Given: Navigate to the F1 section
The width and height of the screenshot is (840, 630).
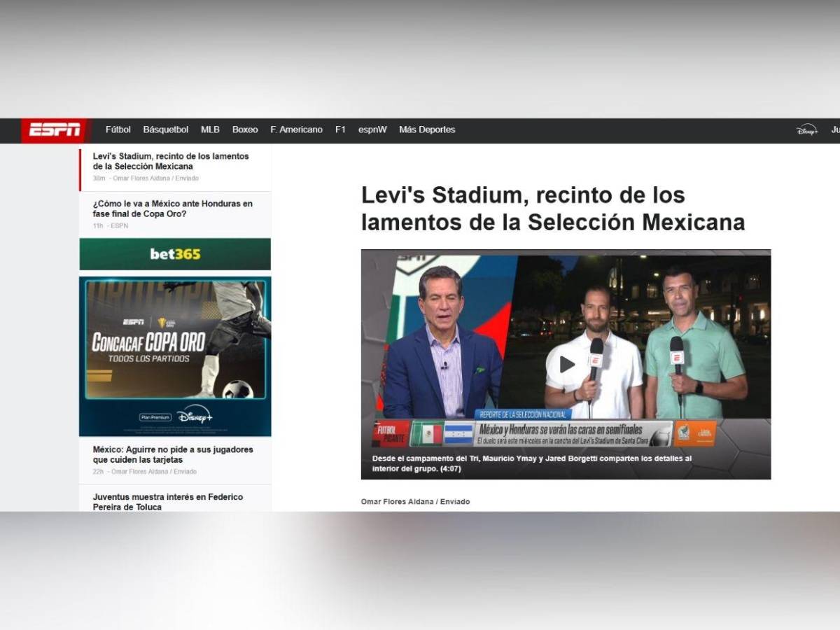Looking at the screenshot, I should pyautogui.click(x=341, y=129).
